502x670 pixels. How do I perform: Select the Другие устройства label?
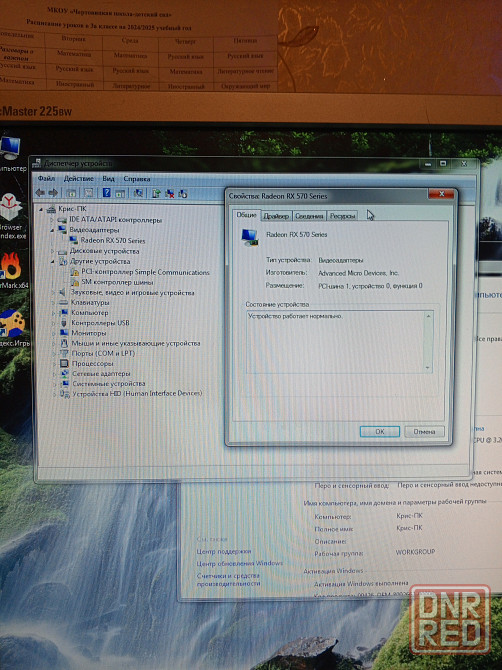100,262
